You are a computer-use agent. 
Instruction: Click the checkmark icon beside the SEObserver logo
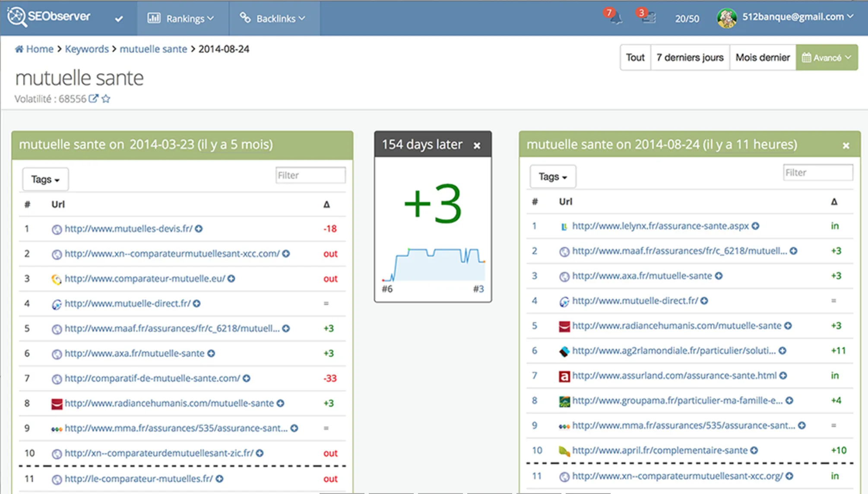(x=119, y=19)
